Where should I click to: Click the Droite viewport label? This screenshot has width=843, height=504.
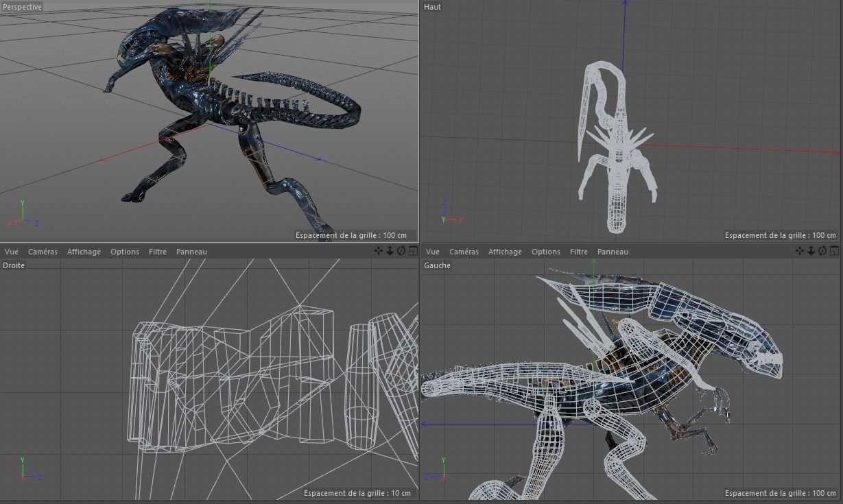pos(14,265)
